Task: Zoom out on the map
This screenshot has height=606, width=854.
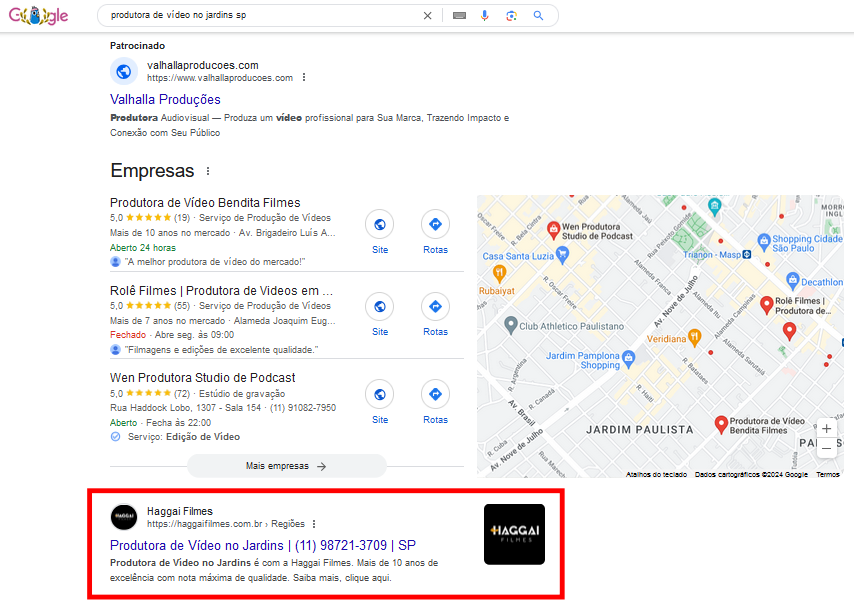Action: coord(826,449)
